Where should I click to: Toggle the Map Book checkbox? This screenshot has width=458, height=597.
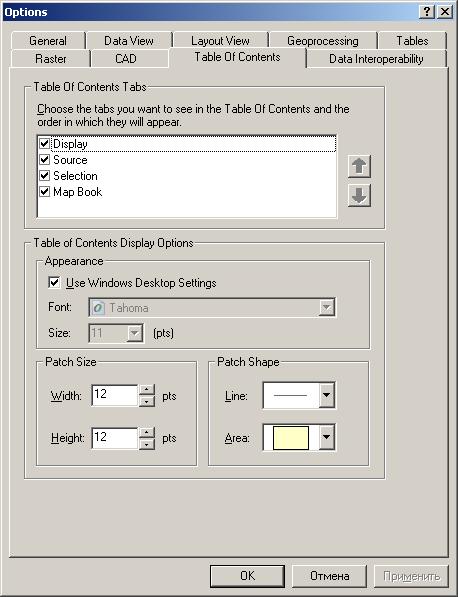point(45,192)
